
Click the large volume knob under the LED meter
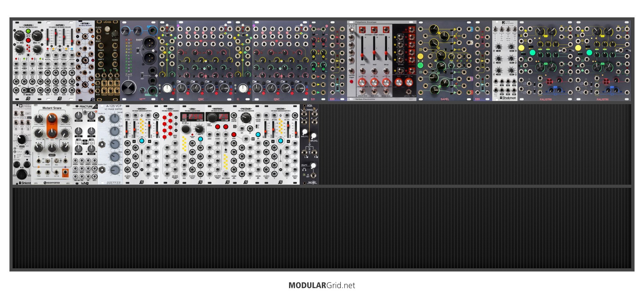[129, 87]
